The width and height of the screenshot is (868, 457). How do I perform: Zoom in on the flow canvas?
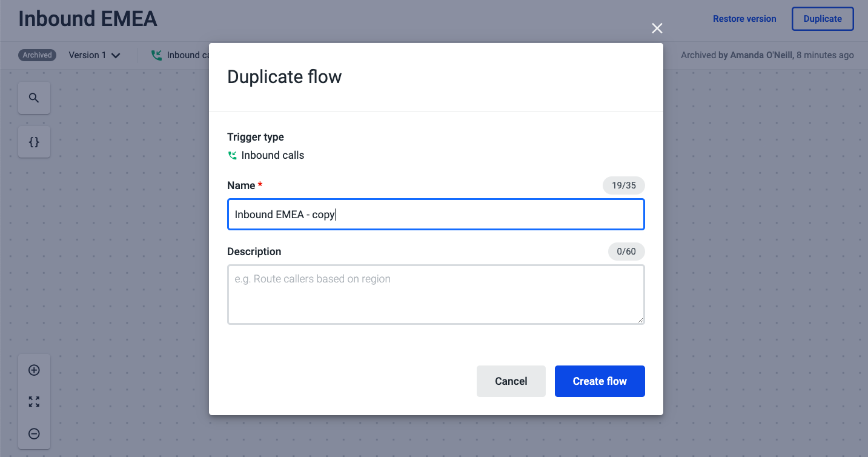pos(34,370)
